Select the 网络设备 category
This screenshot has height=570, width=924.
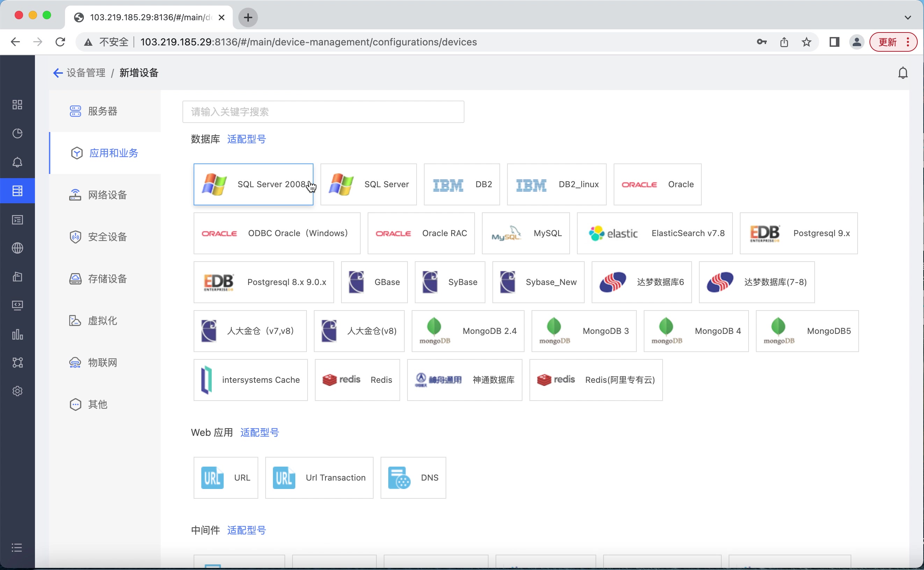pyautogui.click(x=105, y=195)
